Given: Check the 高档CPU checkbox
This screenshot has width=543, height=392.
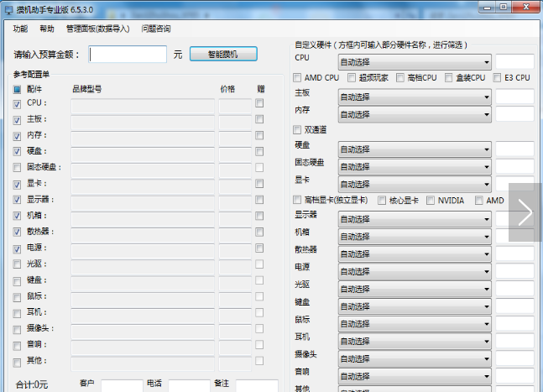Looking at the screenshot, I should (x=400, y=77).
